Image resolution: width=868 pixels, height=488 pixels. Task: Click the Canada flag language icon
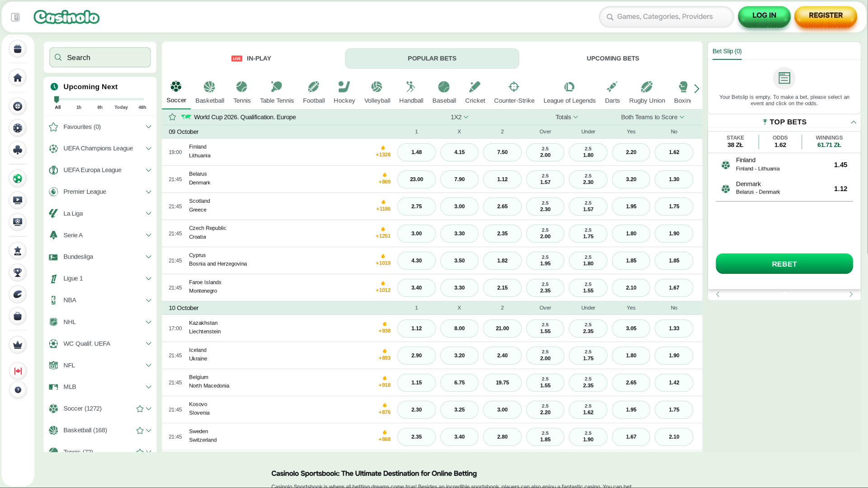click(18, 371)
